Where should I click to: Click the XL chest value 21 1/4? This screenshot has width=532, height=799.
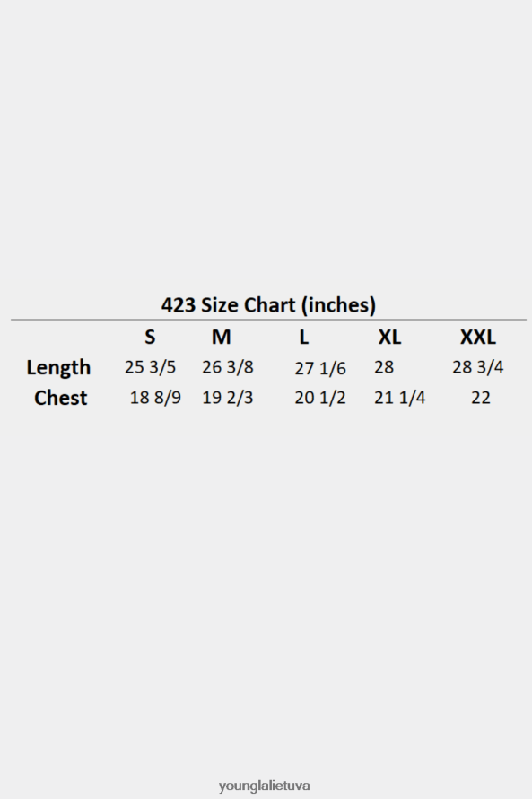pyautogui.click(x=399, y=398)
